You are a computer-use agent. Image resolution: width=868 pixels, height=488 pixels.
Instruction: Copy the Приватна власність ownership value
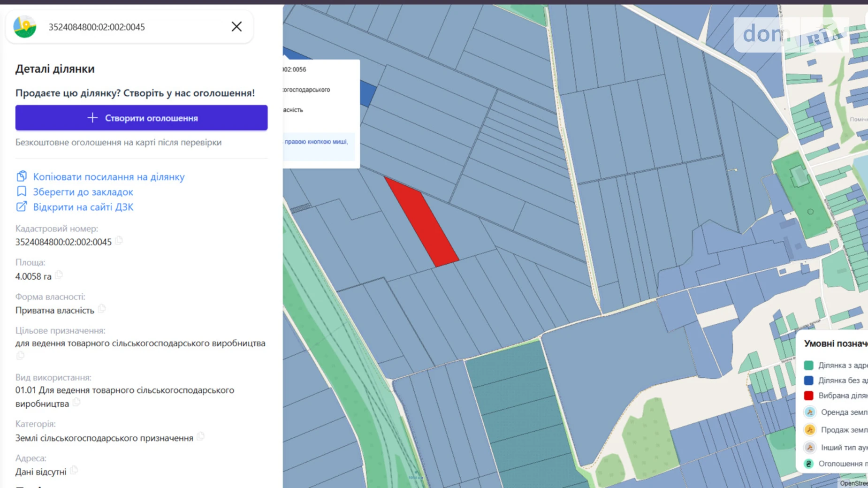coord(102,309)
